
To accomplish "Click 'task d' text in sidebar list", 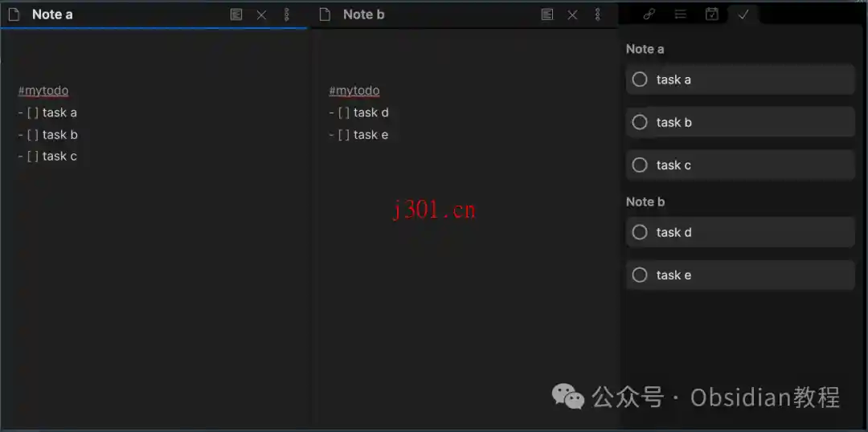I will pyautogui.click(x=674, y=232).
